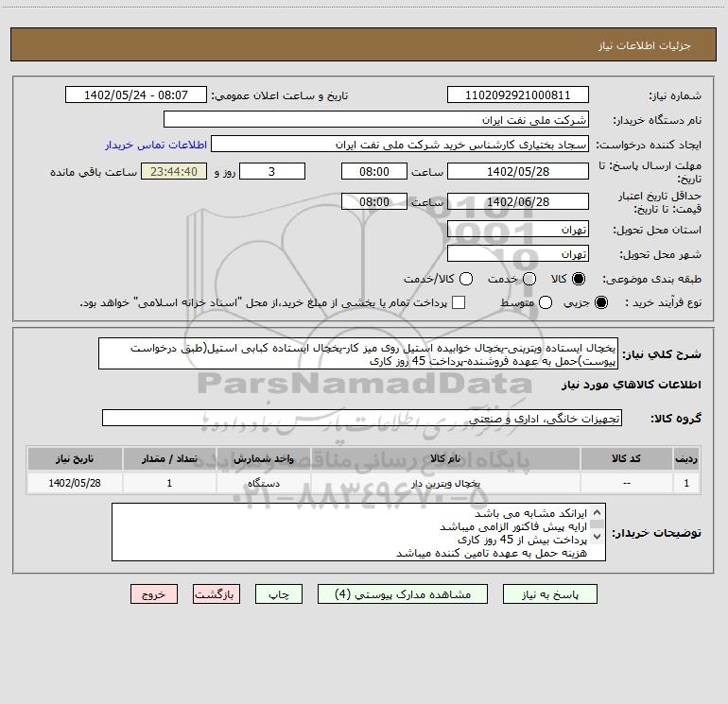Click remaining time field 23:44:40

click(x=174, y=171)
